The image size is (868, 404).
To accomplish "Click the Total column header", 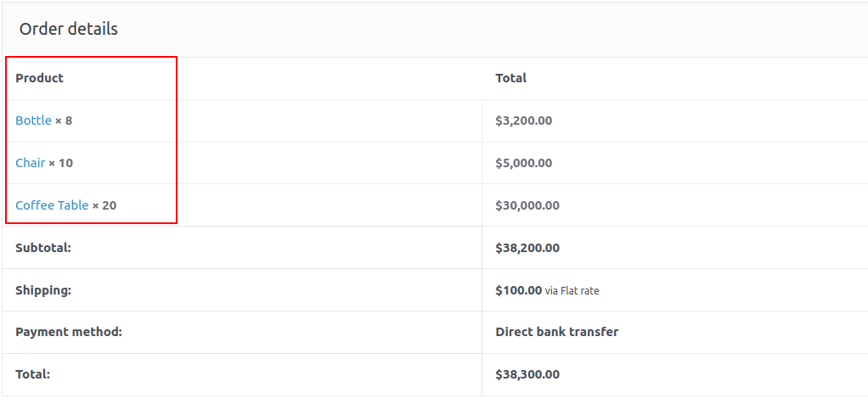I will pyautogui.click(x=510, y=78).
